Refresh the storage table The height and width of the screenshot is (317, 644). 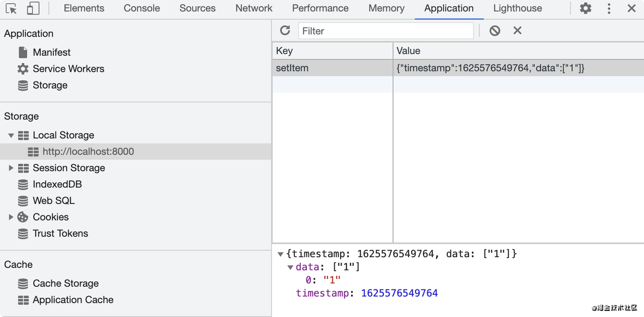coord(285,31)
